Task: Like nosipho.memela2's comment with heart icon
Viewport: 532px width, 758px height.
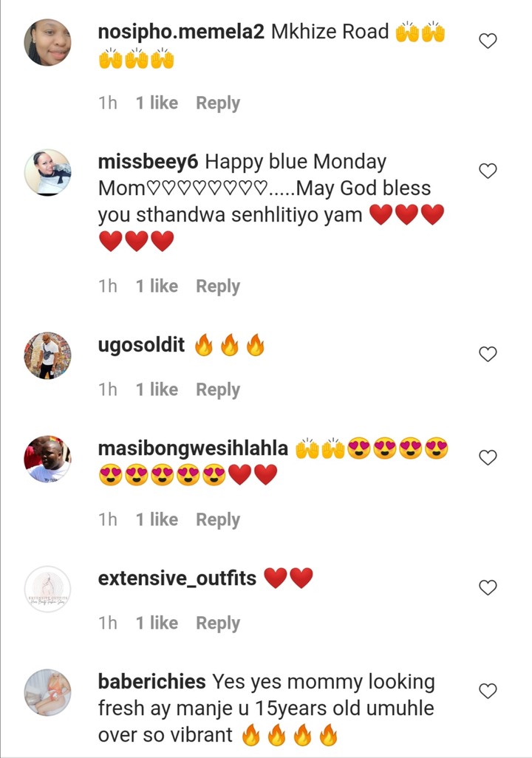Action: (x=488, y=41)
